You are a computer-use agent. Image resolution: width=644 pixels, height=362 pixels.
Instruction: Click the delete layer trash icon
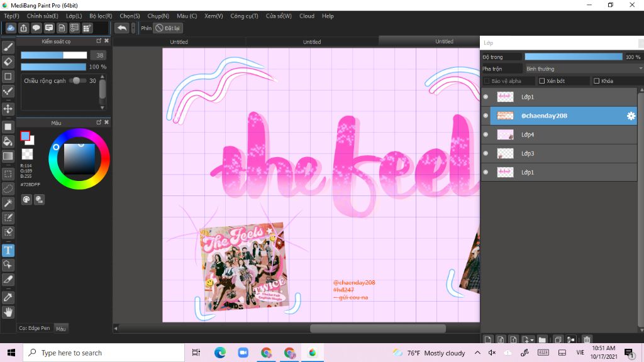587,339
